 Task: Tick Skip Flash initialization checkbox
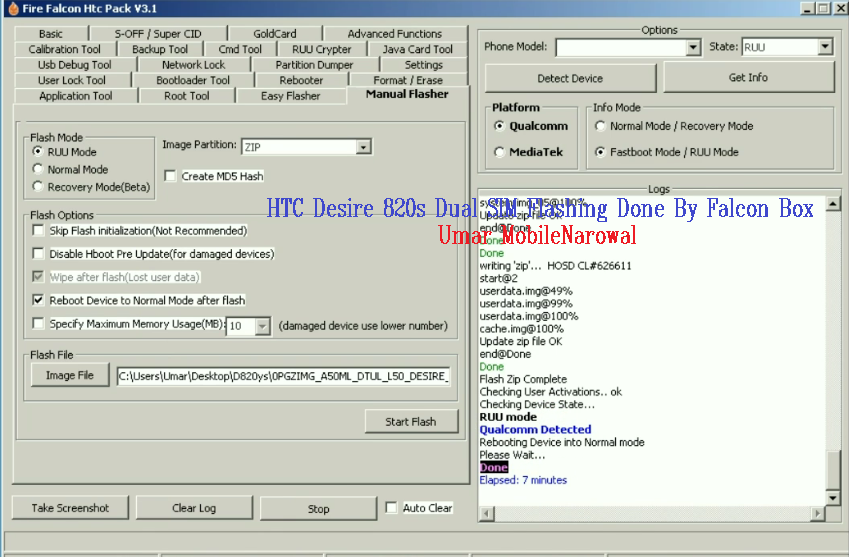[38, 231]
